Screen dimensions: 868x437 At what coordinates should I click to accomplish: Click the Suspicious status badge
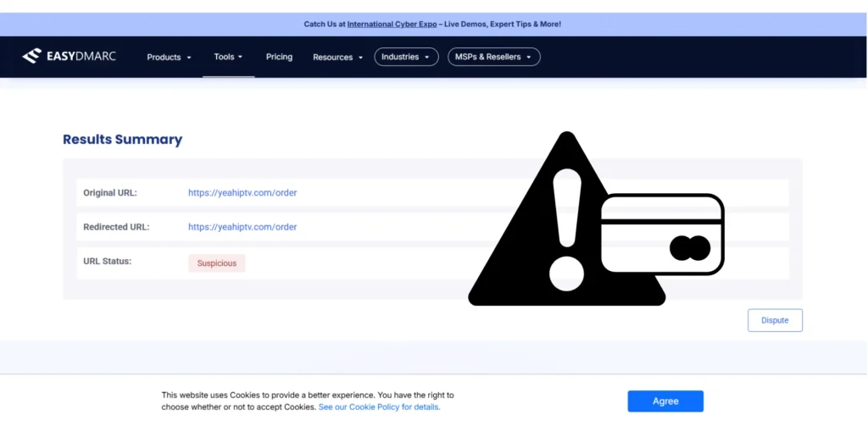(x=216, y=263)
